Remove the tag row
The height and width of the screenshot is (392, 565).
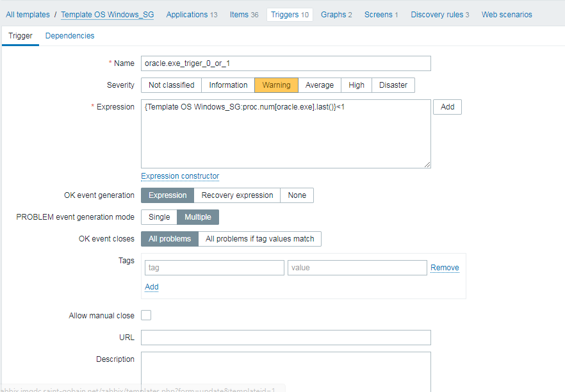445,268
